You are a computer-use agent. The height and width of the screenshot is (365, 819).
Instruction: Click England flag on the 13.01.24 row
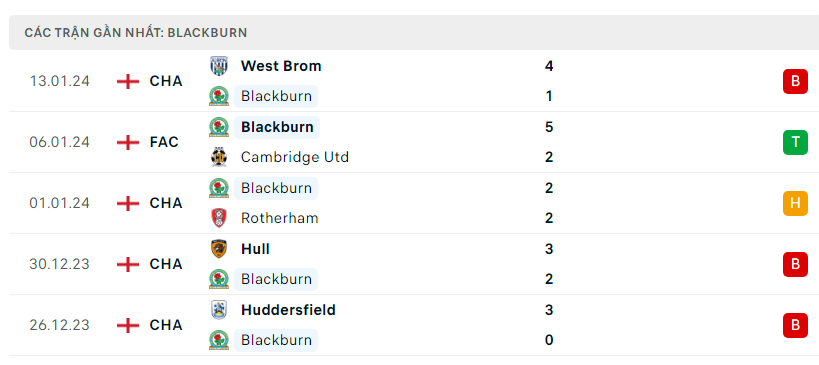[x=128, y=81]
